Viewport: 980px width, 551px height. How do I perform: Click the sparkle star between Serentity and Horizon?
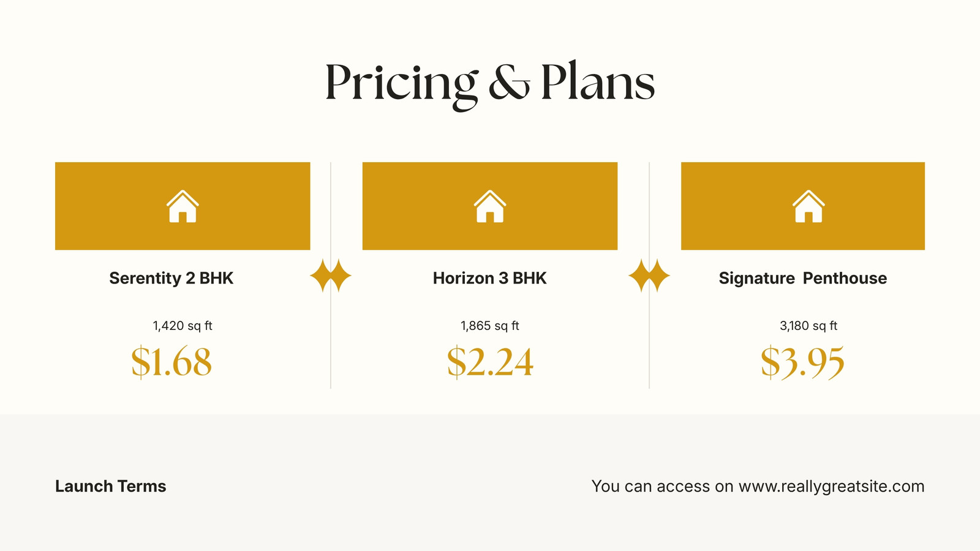point(331,275)
